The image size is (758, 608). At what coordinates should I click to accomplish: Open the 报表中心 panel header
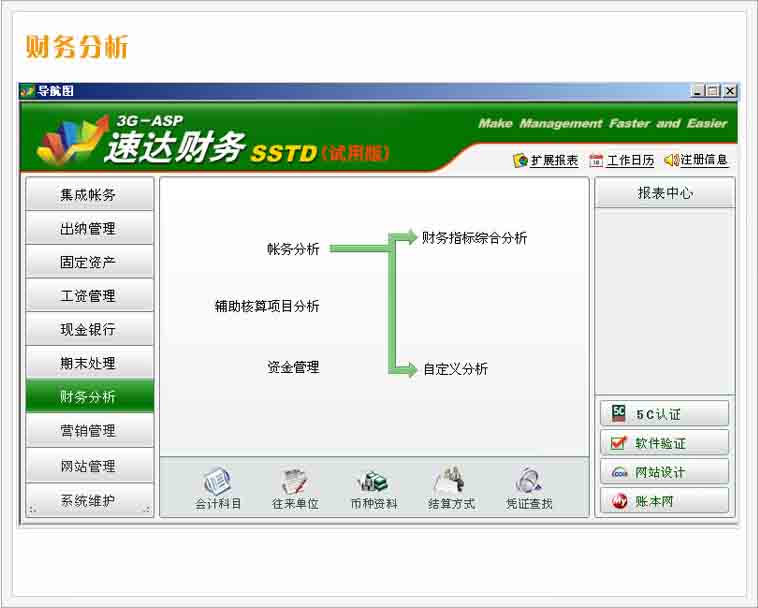tap(664, 193)
